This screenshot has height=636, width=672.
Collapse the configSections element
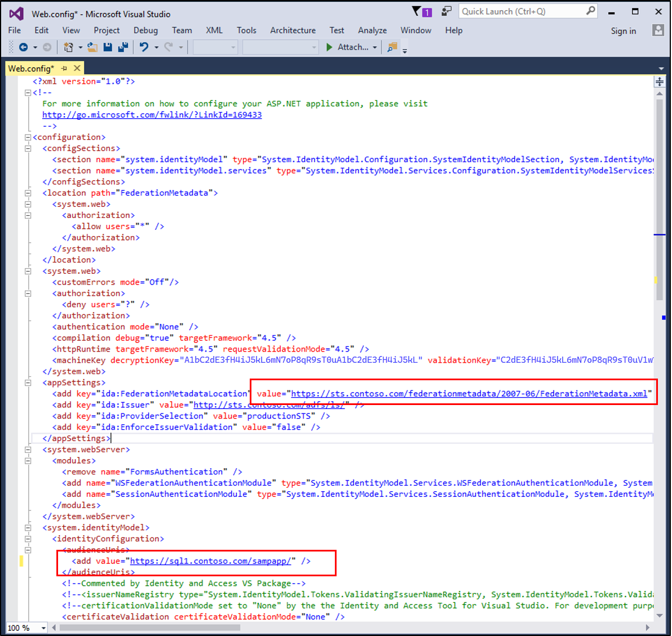click(x=28, y=149)
